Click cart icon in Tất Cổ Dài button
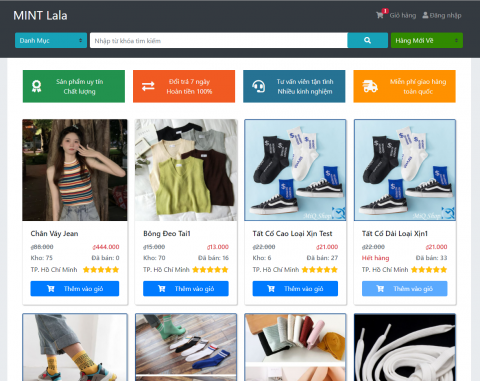 click(380, 289)
